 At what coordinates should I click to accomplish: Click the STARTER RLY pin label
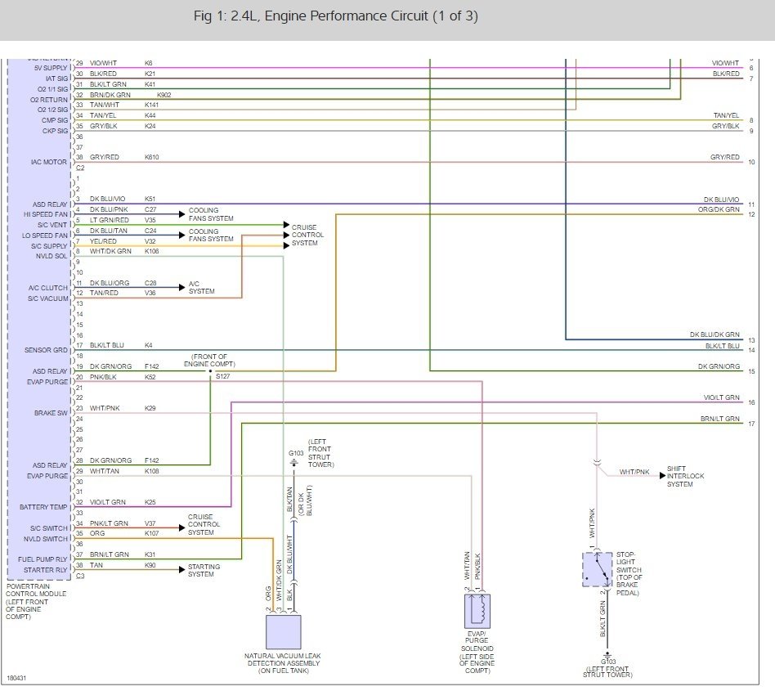pos(46,569)
